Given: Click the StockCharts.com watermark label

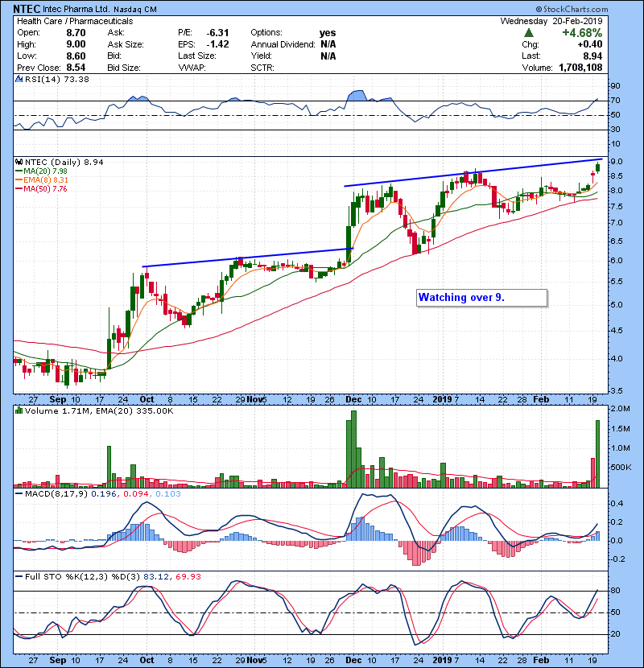Looking at the screenshot, I should (572, 9).
